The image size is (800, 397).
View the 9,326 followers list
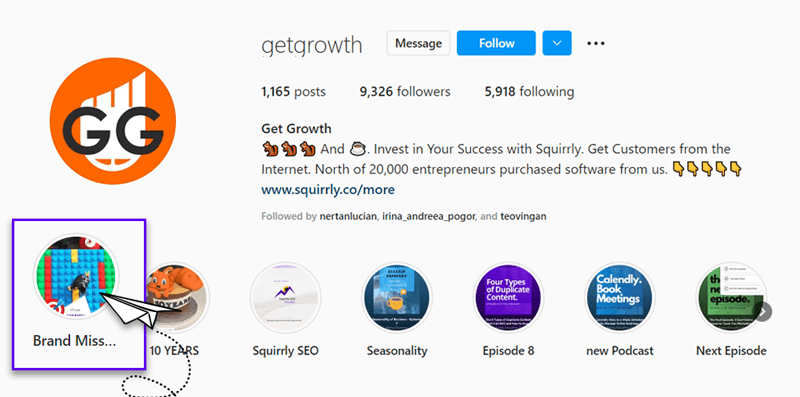click(x=405, y=92)
